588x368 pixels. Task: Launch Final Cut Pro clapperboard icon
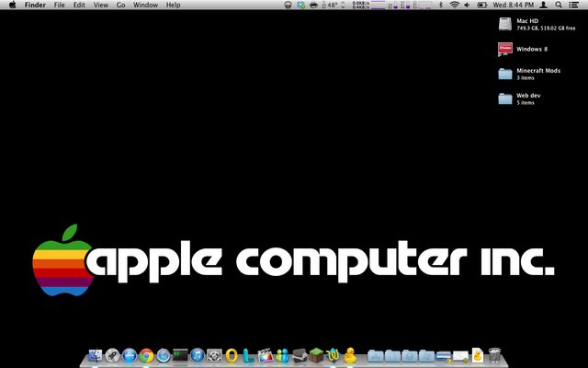pos(266,355)
